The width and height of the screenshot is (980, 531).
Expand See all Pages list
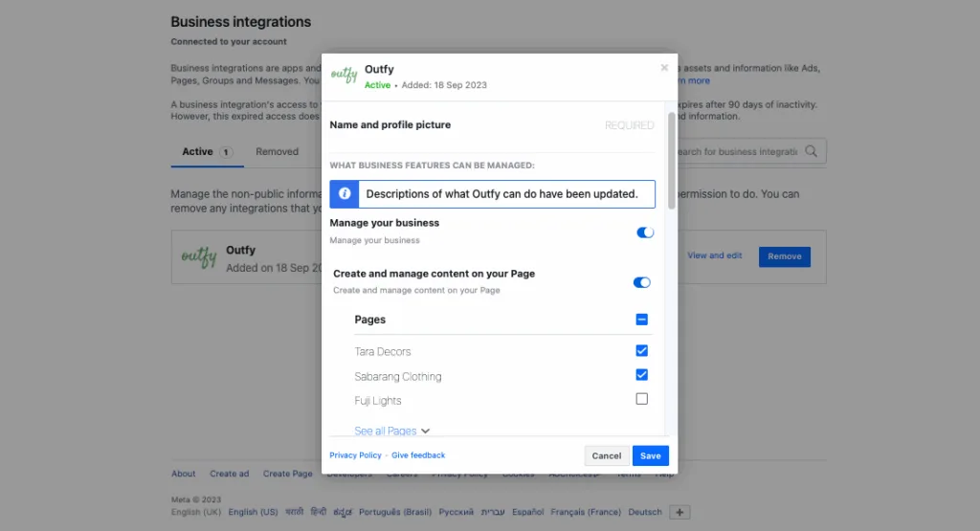click(391, 431)
